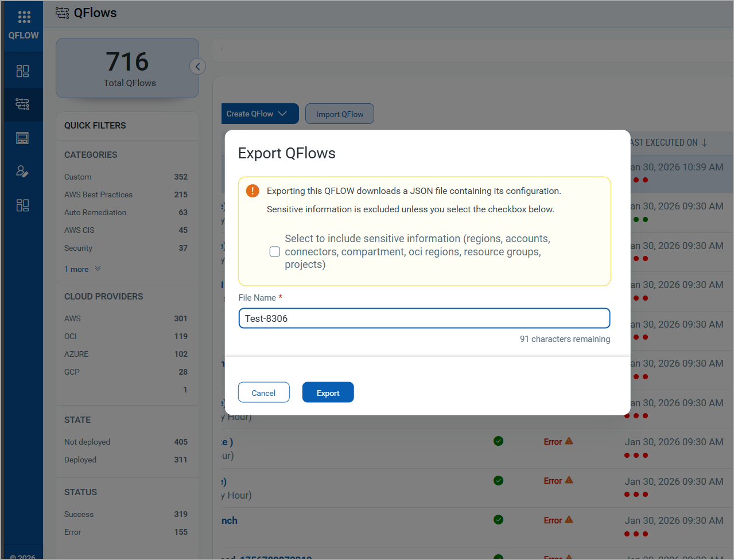734x560 pixels.
Task: Open the "nch" QFlow link
Action: coord(230,520)
